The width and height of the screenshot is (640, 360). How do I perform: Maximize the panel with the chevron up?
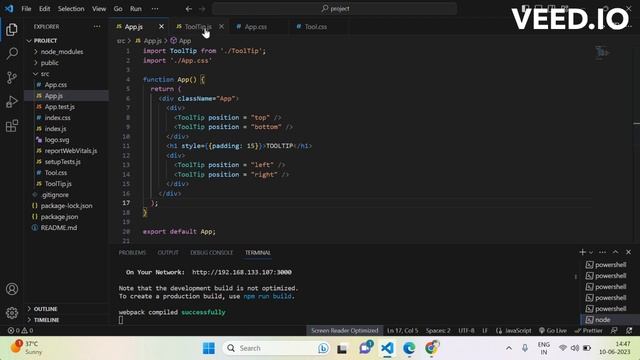(616, 252)
